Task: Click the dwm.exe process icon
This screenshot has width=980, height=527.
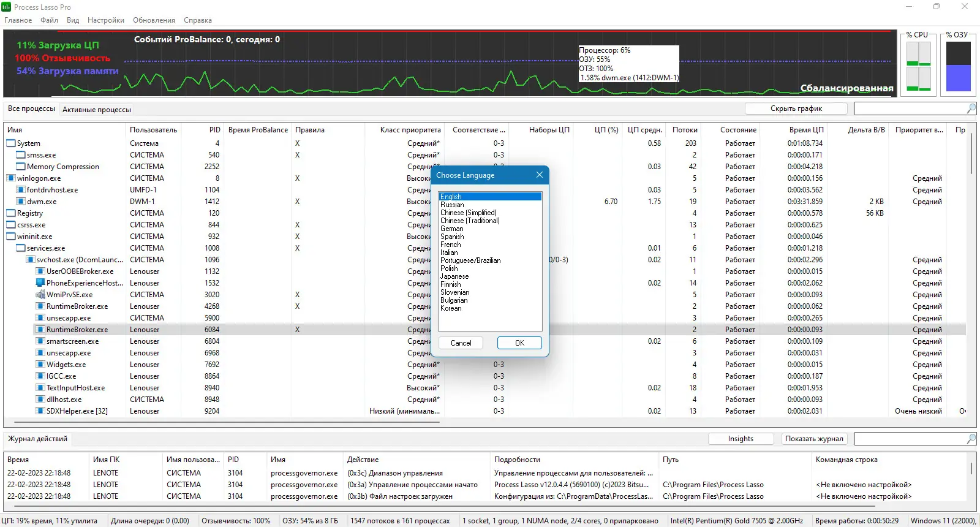Action: click(x=21, y=202)
